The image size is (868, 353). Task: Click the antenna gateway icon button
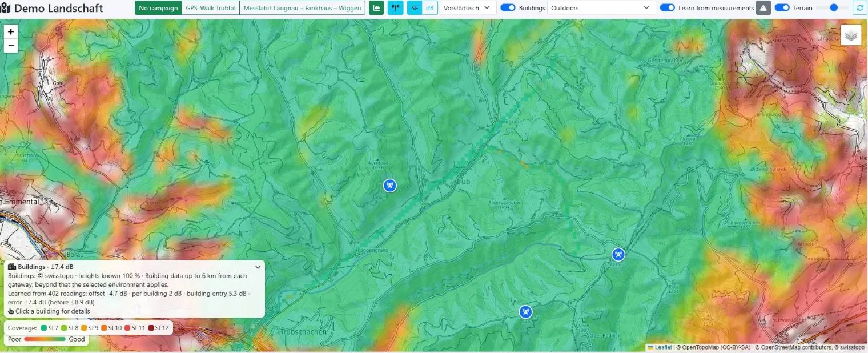pyautogui.click(x=395, y=8)
